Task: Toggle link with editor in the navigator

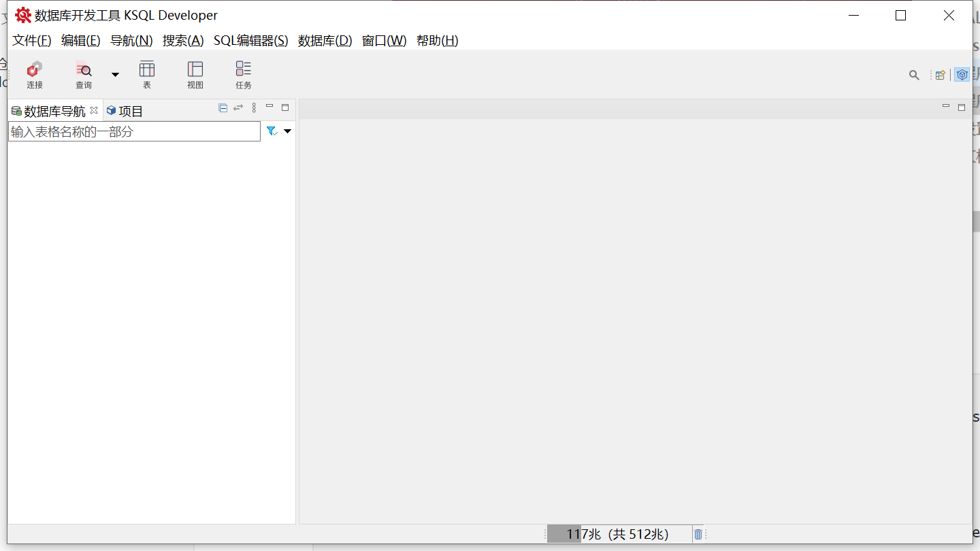Action: click(x=238, y=107)
